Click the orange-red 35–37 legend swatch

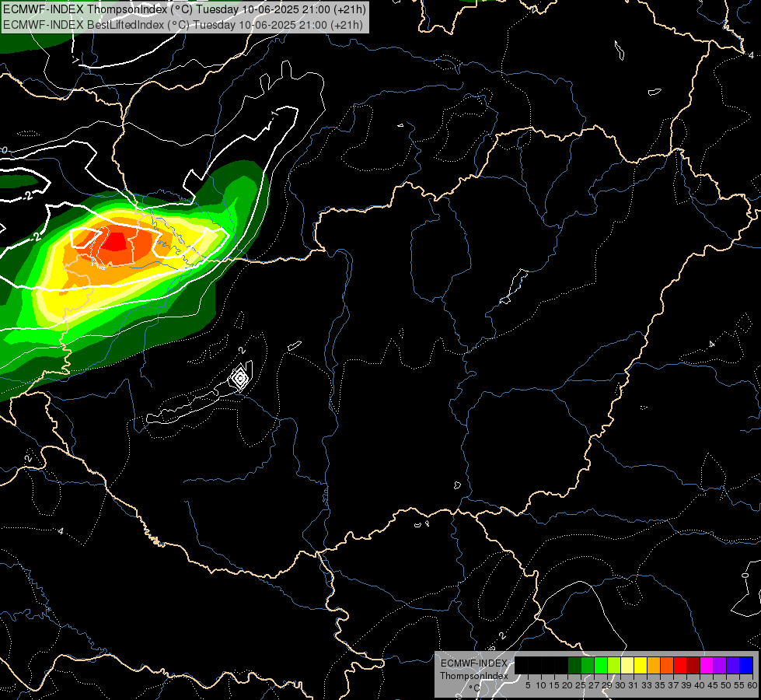(x=667, y=665)
